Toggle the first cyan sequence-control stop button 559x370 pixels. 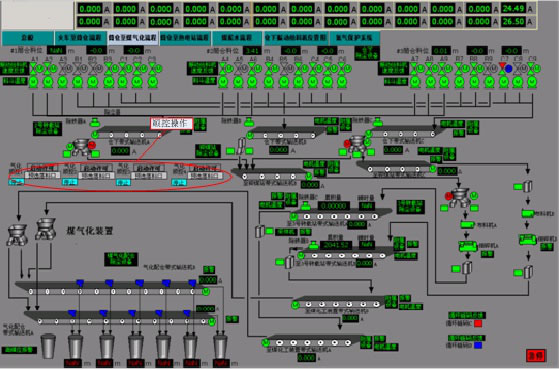pos(16,182)
